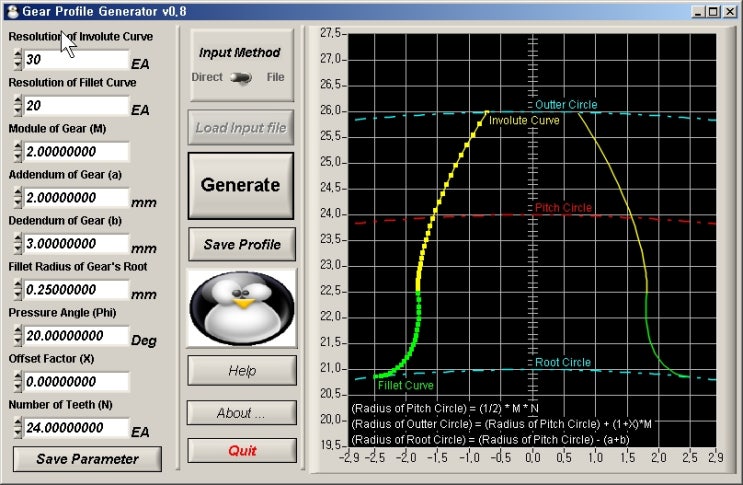Click stepper arrows for Involute Curve resolution
The image size is (743, 485).
click(x=18, y=60)
